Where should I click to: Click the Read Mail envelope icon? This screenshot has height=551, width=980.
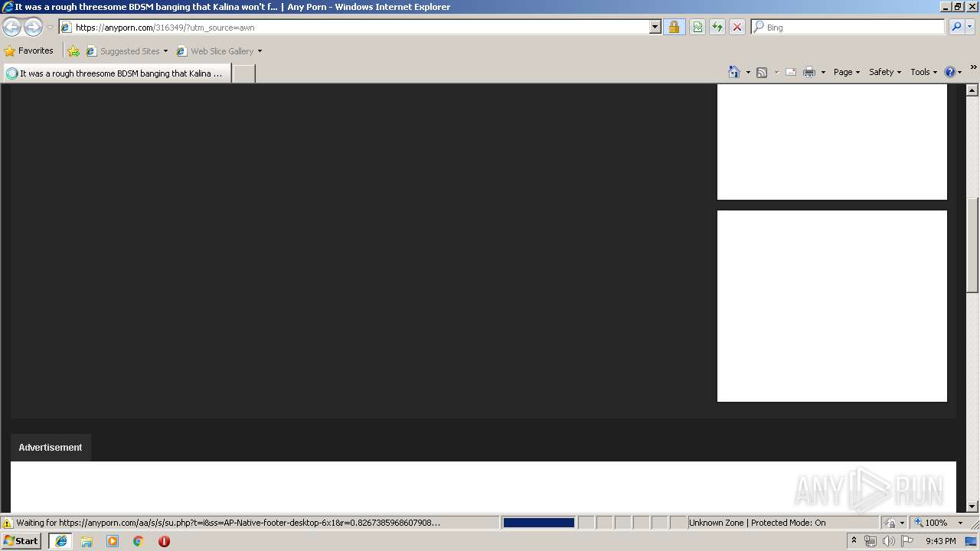pos(791,72)
